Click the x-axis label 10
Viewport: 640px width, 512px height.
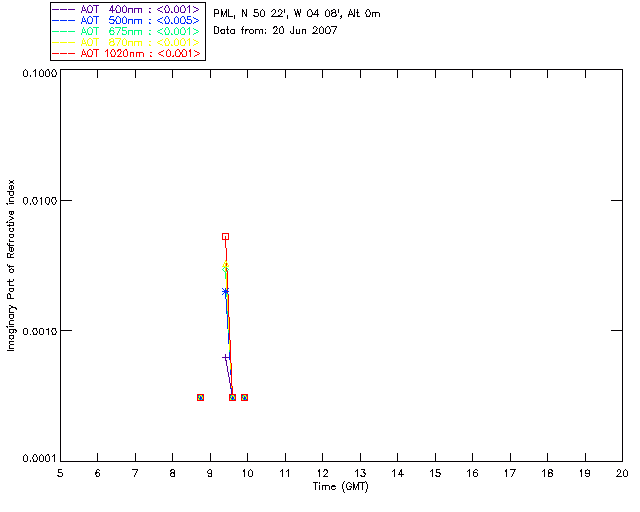click(x=247, y=473)
